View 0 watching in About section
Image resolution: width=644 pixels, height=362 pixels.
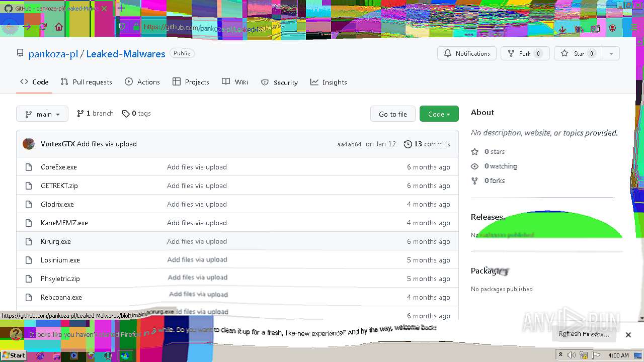[x=494, y=166]
